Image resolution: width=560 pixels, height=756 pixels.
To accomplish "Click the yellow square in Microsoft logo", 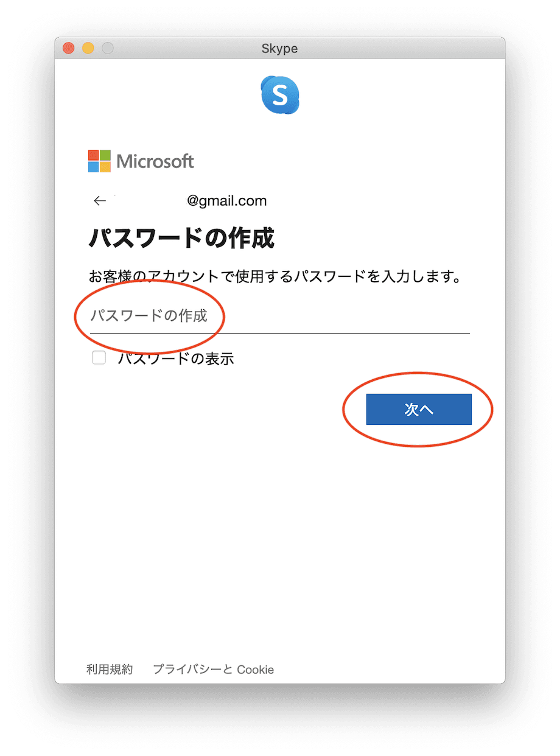I will (105, 167).
